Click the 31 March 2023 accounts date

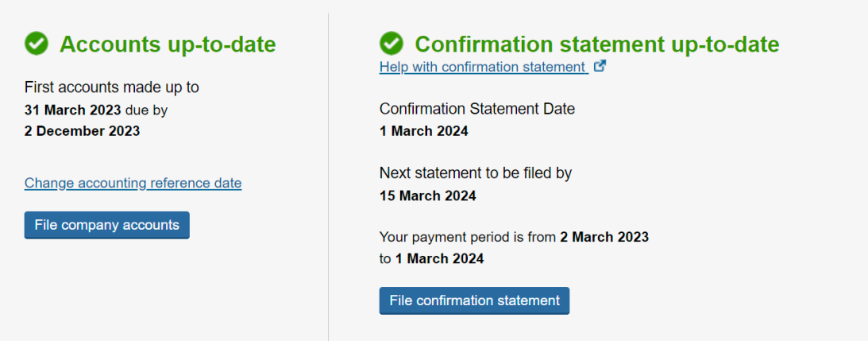coord(72,110)
